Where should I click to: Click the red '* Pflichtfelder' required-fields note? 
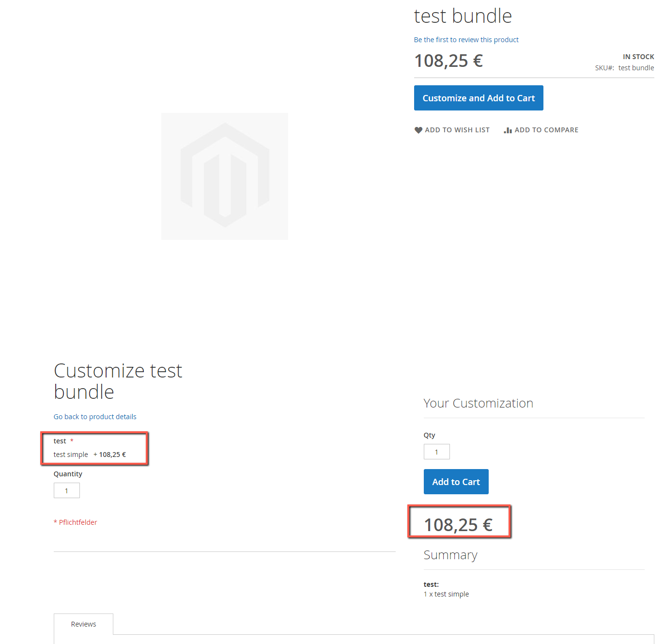(75, 522)
